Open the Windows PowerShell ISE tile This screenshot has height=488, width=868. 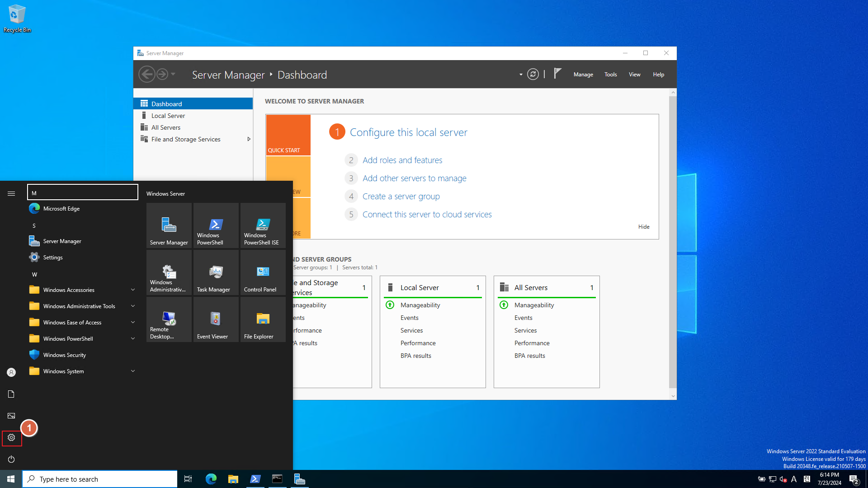263,225
